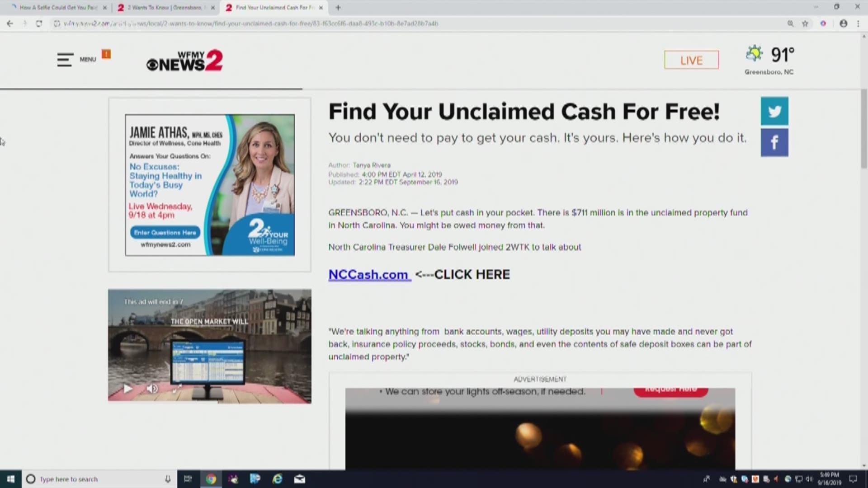Open Chrome from the taskbar
The height and width of the screenshot is (488, 868).
click(211, 479)
